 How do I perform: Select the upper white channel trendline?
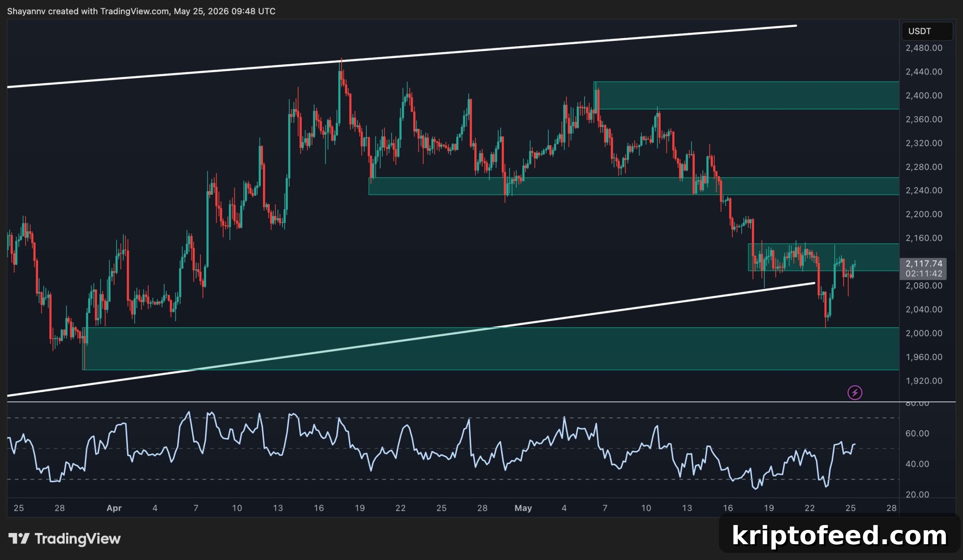click(402, 56)
